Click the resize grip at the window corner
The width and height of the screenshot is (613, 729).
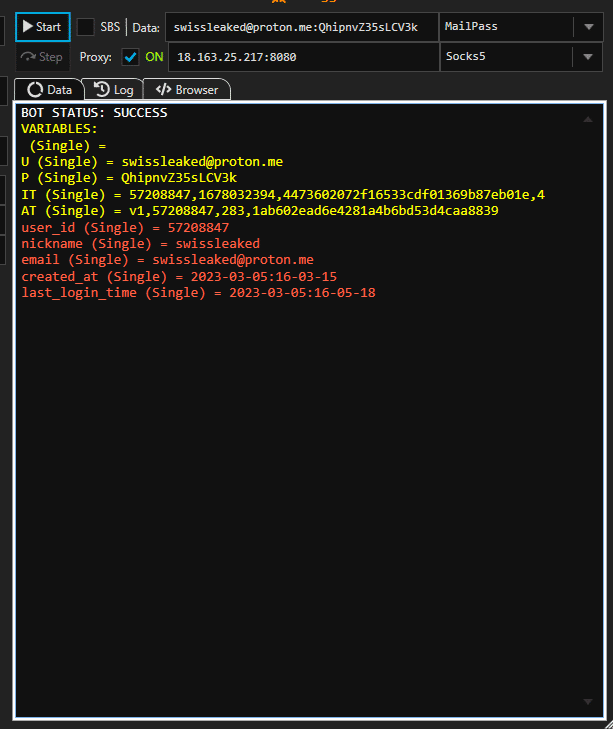pyautogui.click(x=608, y=724)
